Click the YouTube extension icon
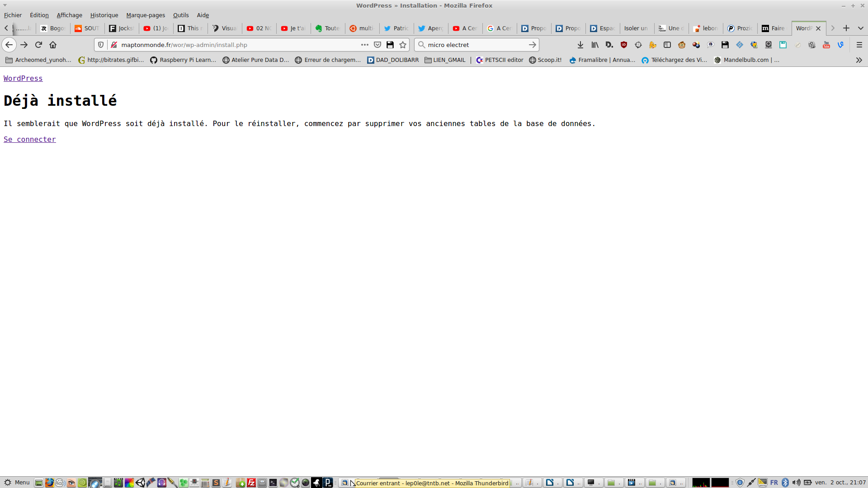868x488 pixels. point(826,45)
